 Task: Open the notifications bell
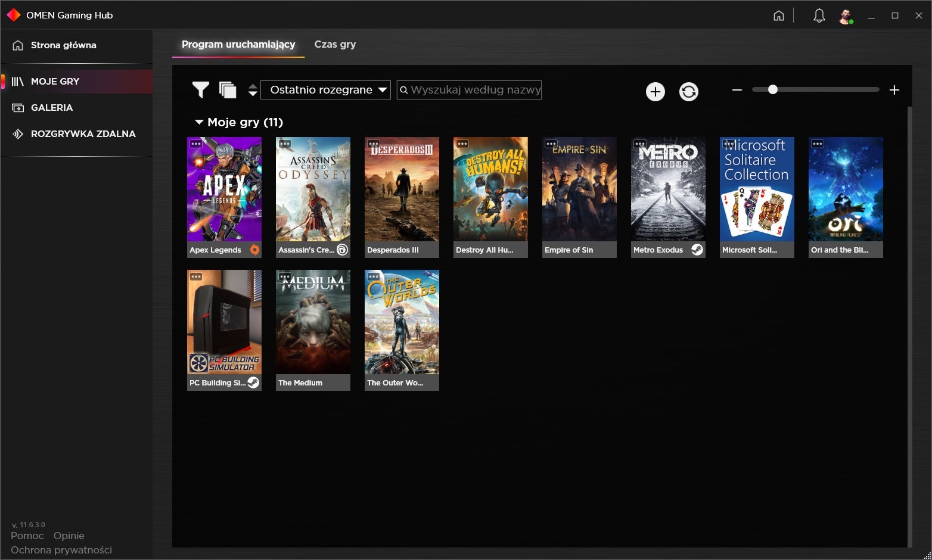click(x=819, y=16)
